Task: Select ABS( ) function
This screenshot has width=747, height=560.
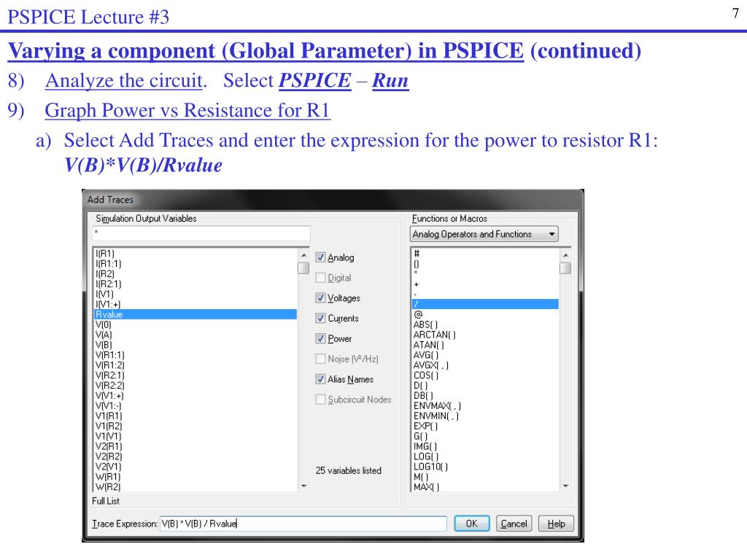Action: 425,324
